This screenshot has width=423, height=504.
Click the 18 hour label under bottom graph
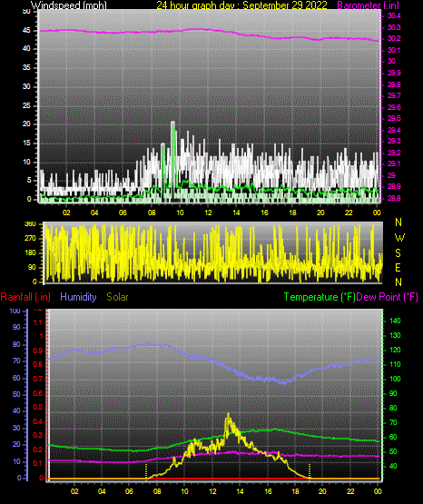(x=295, y=492)
